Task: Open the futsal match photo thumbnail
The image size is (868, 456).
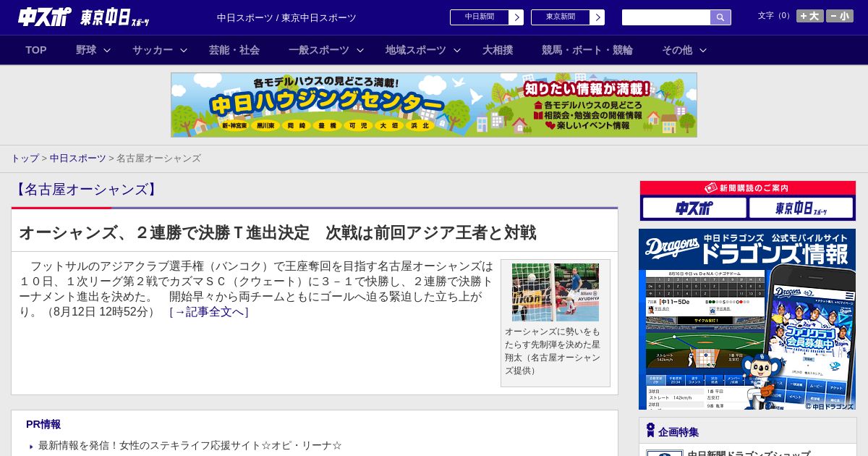Action: point(556,292)
